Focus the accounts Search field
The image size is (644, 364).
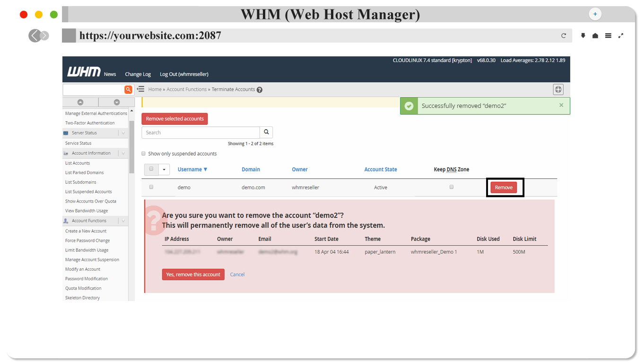201,133
